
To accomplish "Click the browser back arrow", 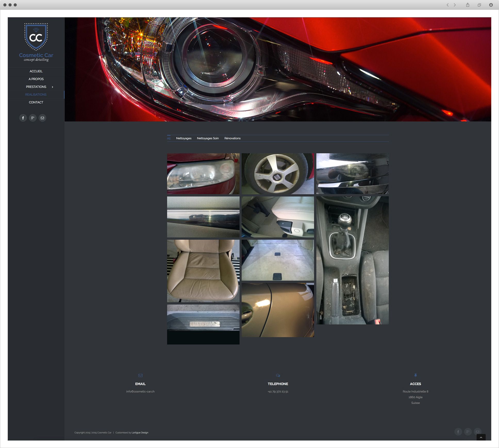I will [x=448, y=5].
